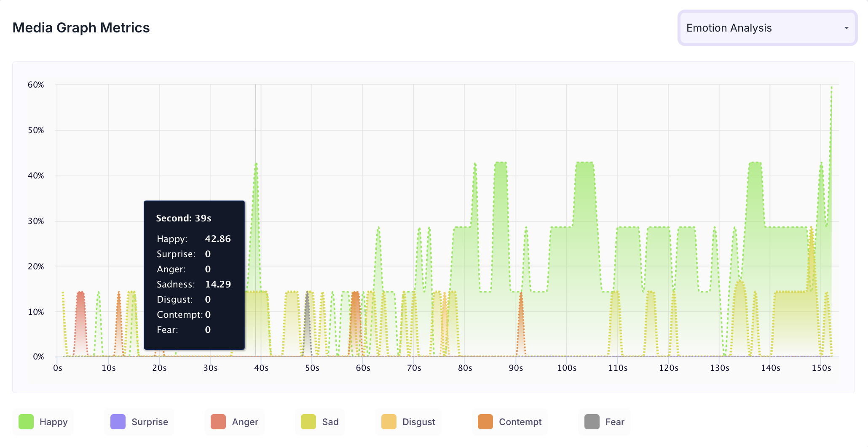Image resolution: width=868 pixels, height=447 pixels.
Task: Click the 10s label on time axis
Action: [x=109, y=368]
